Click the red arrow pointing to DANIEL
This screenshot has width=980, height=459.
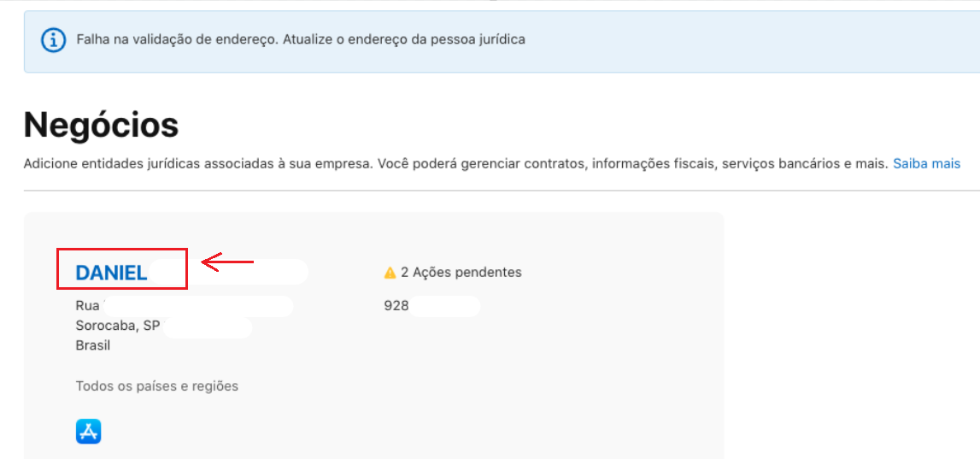[227, 262]
